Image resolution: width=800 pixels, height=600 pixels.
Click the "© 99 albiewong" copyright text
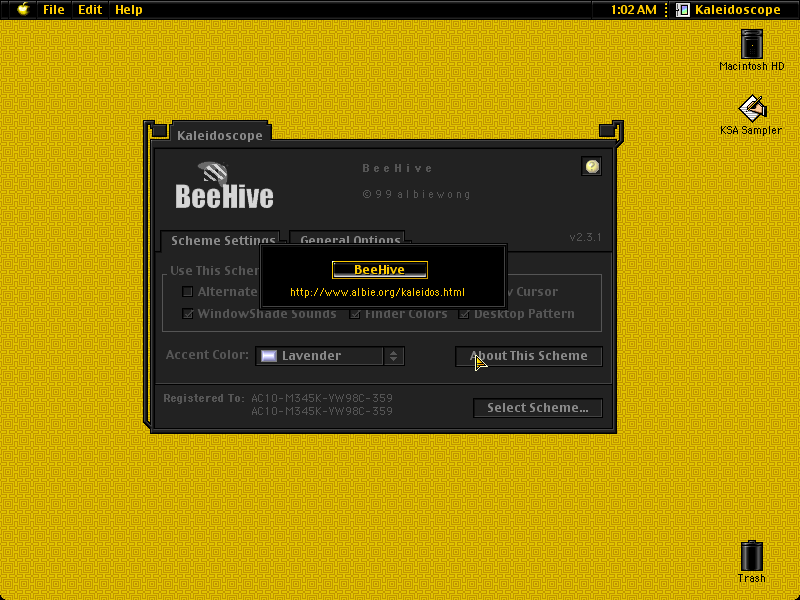416,194
